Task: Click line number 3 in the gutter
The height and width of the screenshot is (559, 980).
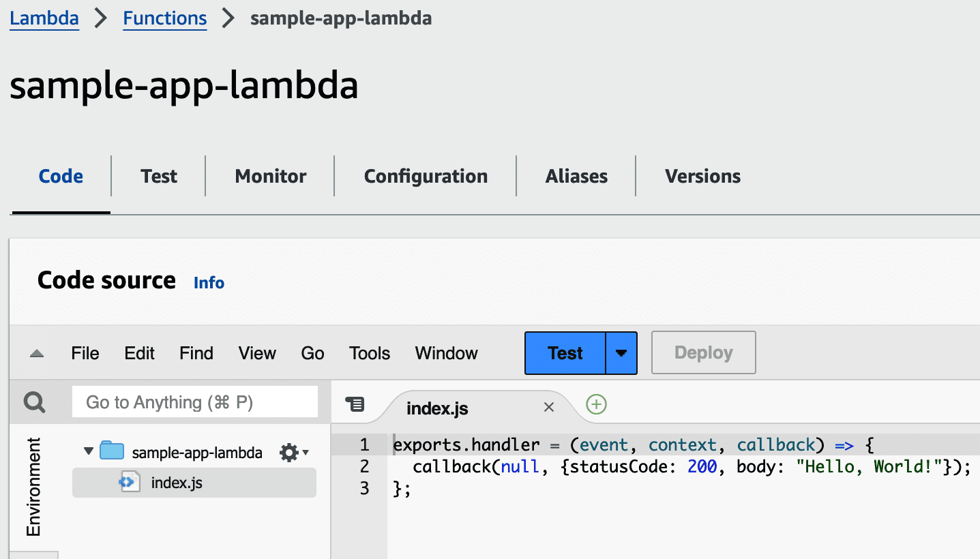Action: coord(364,487)
